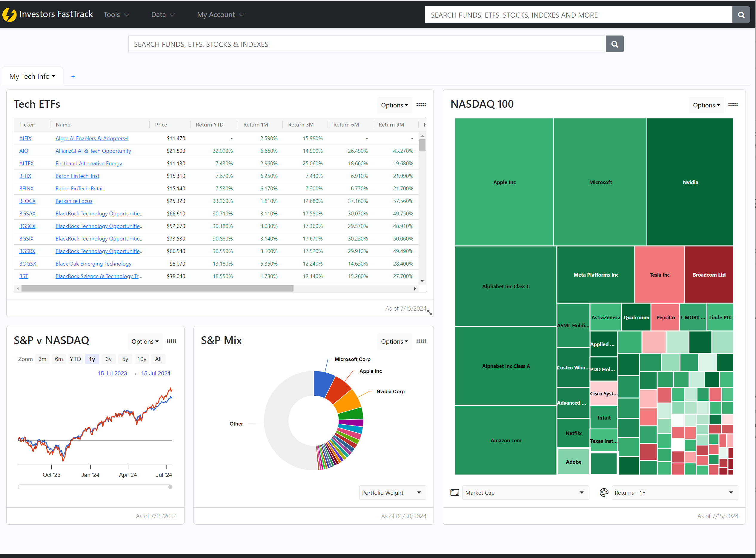Sort by Price column header
This screenshot has width=756, height=558.
click(x=161, y=125)
